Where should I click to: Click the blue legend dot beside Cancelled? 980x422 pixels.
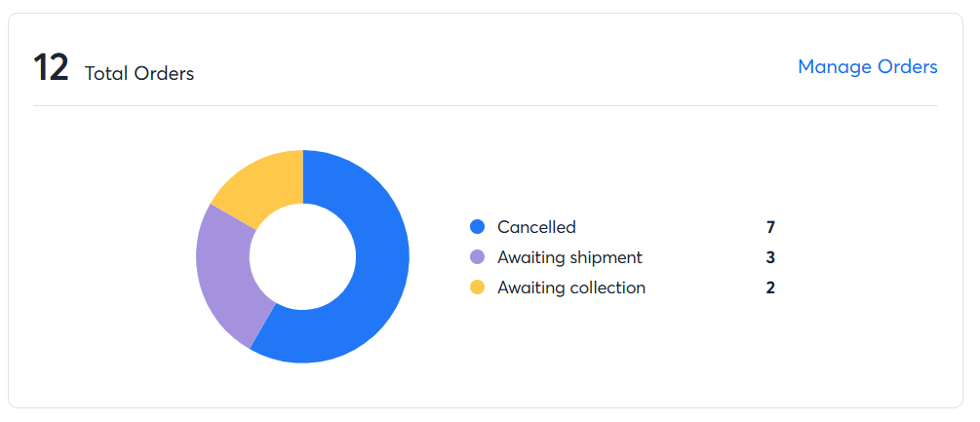coord(478,227)
